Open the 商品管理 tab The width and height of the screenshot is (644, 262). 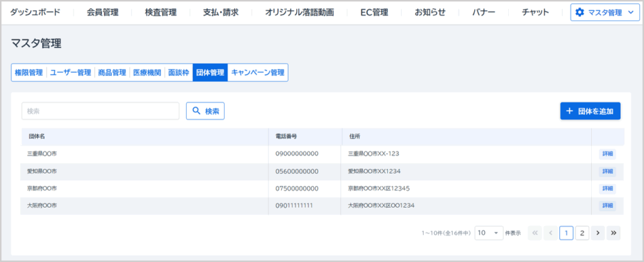[112, 72]
